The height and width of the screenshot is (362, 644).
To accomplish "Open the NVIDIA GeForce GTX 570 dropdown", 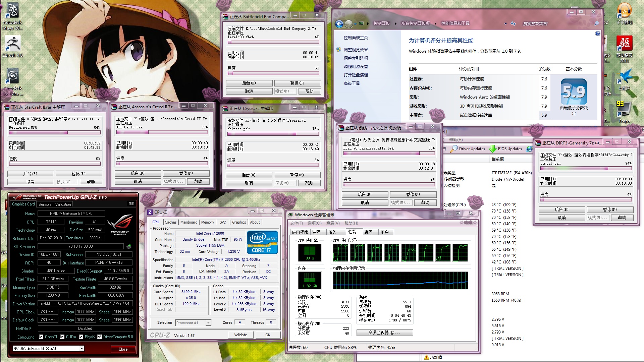I will (x=48, y=349).
